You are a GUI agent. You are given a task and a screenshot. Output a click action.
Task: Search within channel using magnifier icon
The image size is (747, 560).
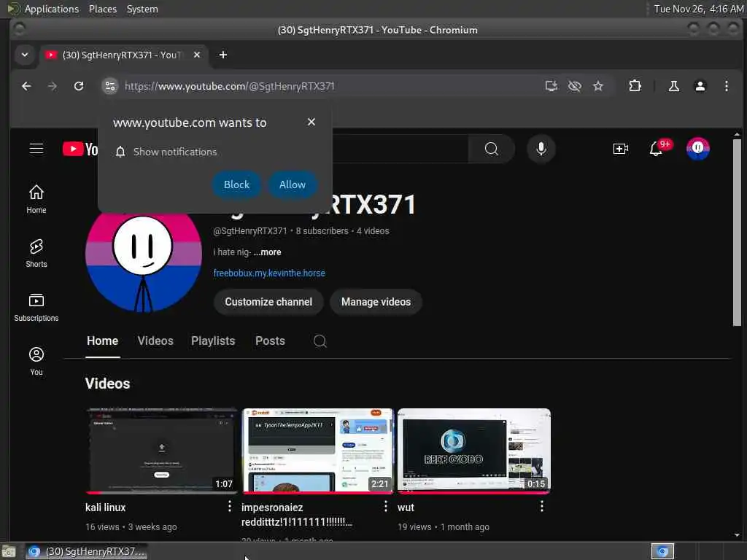tap(320, 341)
